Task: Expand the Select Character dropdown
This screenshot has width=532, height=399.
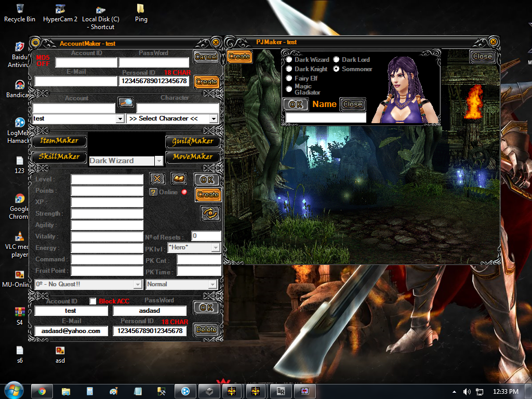Action: point(214,119)
